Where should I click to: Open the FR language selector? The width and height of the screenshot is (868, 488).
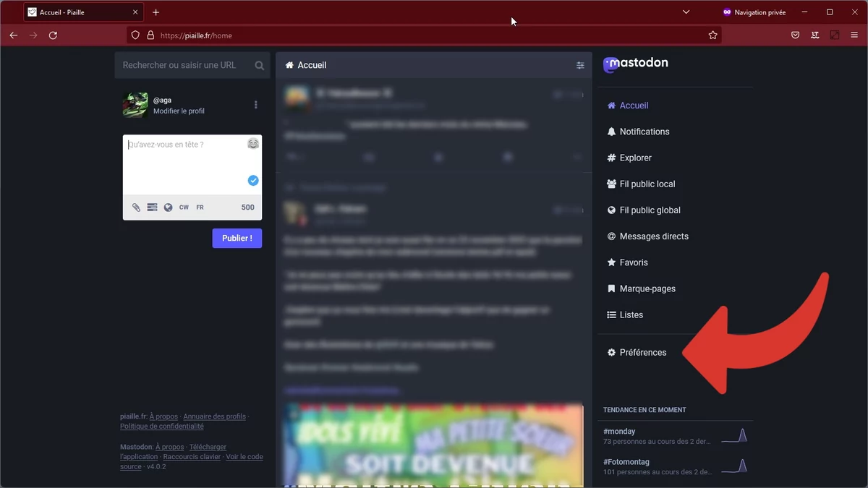click(200, 207)
